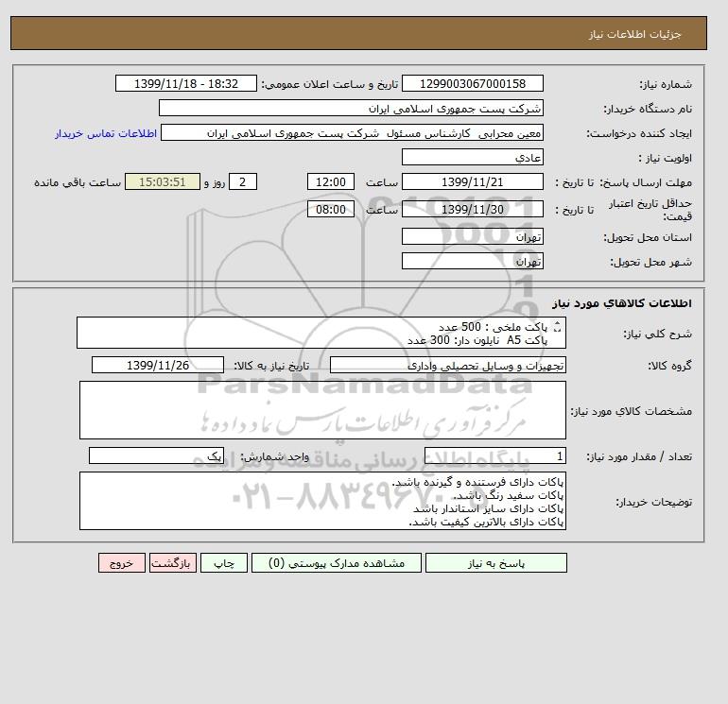Click the text 'ساعت باقی مانده'
This screenshot has width=728, height=704.
coord(78,182)
